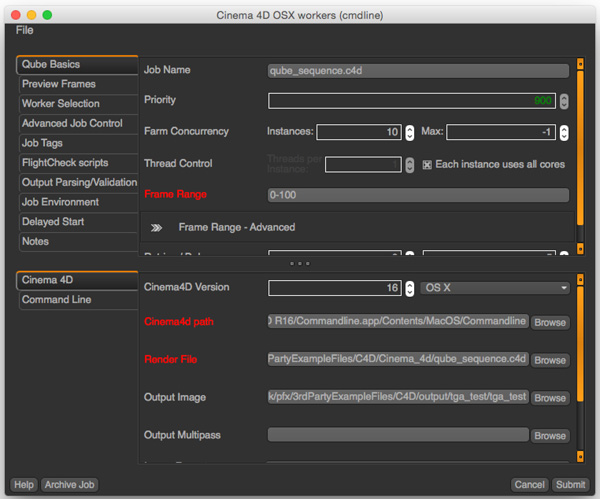Open Advanced Job Control tab

(x=78, y=124)
